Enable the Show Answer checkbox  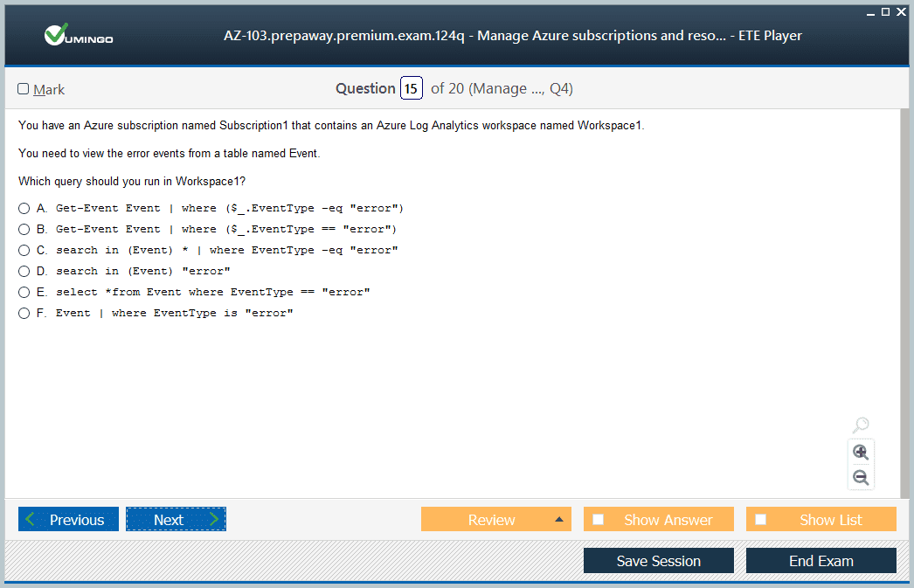[x=599, y=520]
